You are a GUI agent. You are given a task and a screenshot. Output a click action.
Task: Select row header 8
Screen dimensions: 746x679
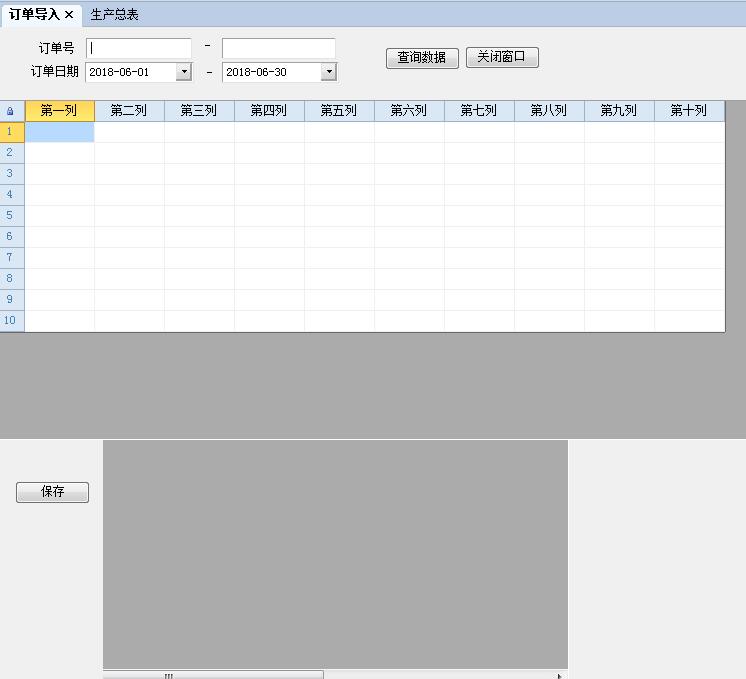[x=12, y=278]
